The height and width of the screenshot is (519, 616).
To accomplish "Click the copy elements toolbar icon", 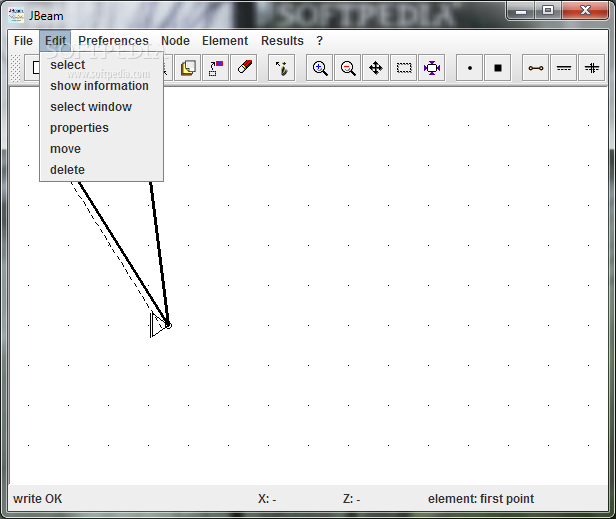I will [x=188, y=68].
